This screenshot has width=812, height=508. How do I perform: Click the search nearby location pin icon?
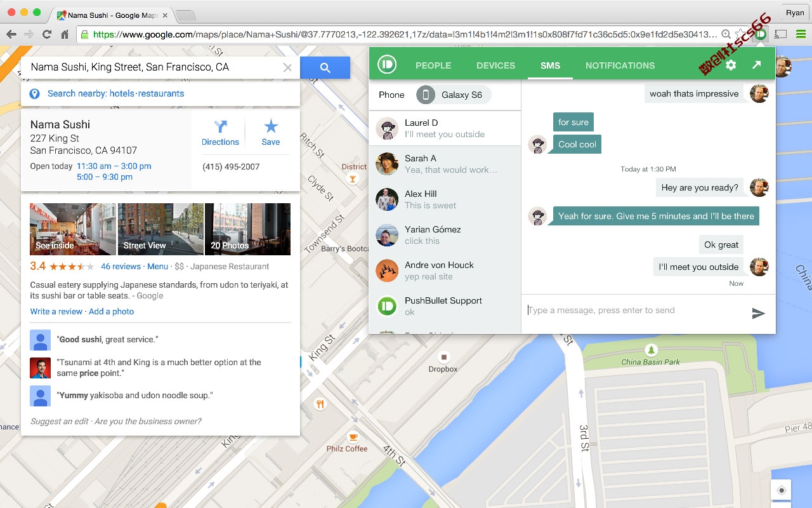pyautogui.click(x=35, y=94)
